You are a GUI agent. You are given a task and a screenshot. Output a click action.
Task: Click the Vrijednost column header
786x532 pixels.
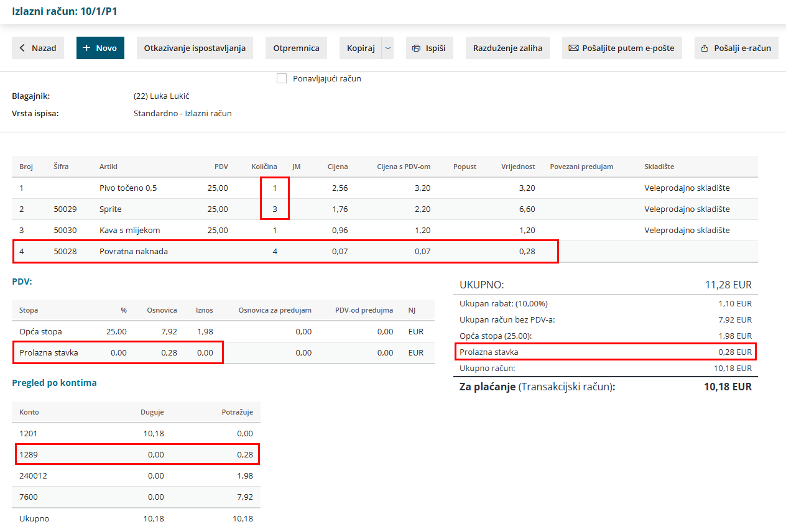click(x=519, y=167)
